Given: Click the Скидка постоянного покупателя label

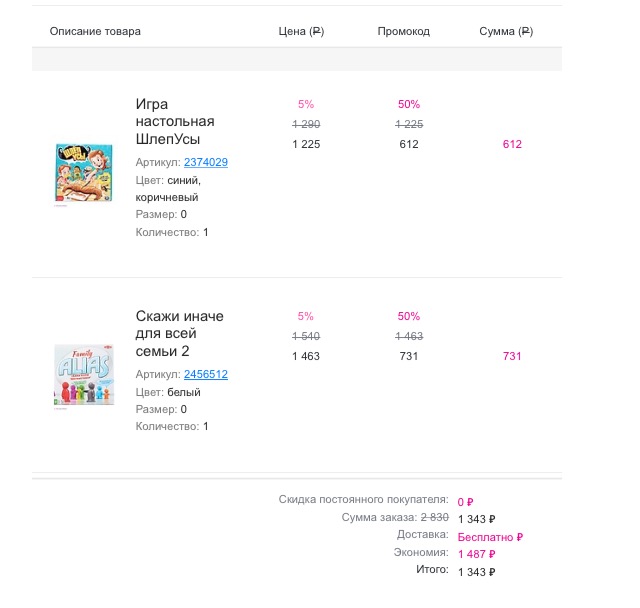Looking at the screenshot, I should coord(363,499).
